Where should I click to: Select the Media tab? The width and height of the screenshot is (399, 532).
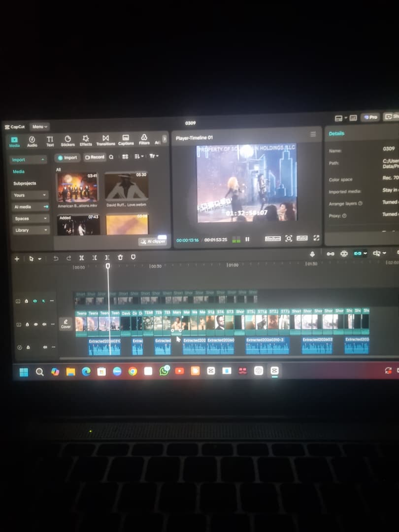14,142
